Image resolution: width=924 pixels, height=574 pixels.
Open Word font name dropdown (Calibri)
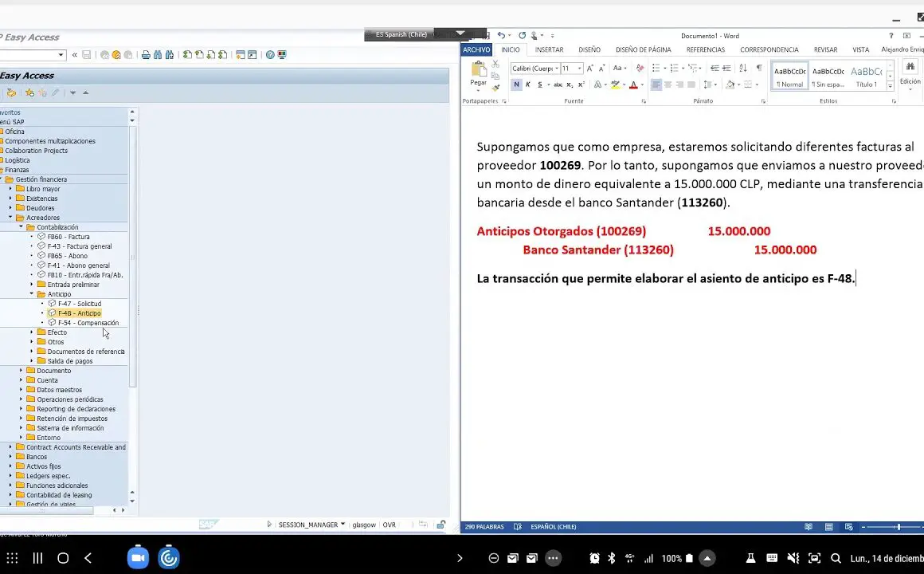pyautogui.click(x=556, y=69)
